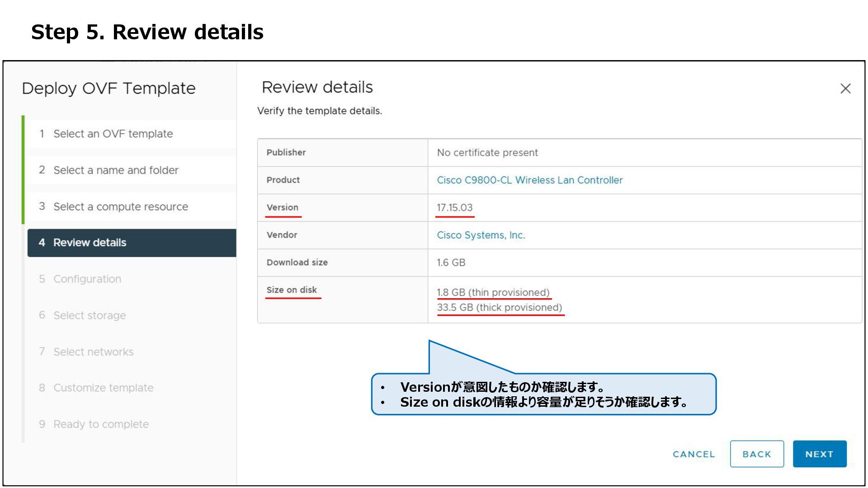Cancel the OVF deployment wizard
Screen dimensions: 868x488
693,454
